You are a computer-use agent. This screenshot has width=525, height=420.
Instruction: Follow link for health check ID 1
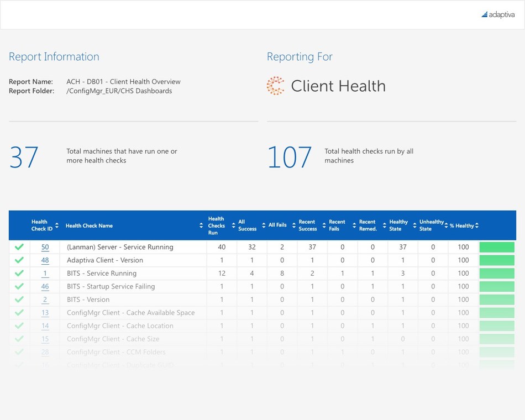(45, 273)
